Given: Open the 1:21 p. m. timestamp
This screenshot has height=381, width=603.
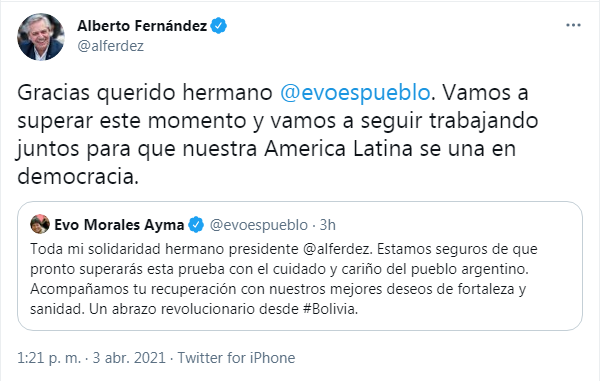Looking at the screenshot, I should tap(49, 358).
